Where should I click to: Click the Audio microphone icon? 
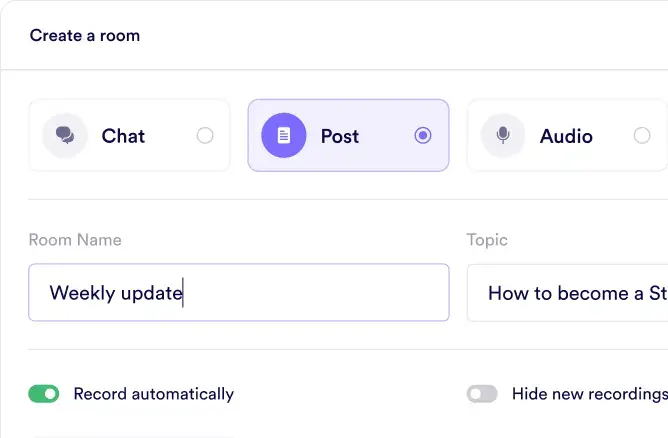pyautogui.click(x=503, y=136)
